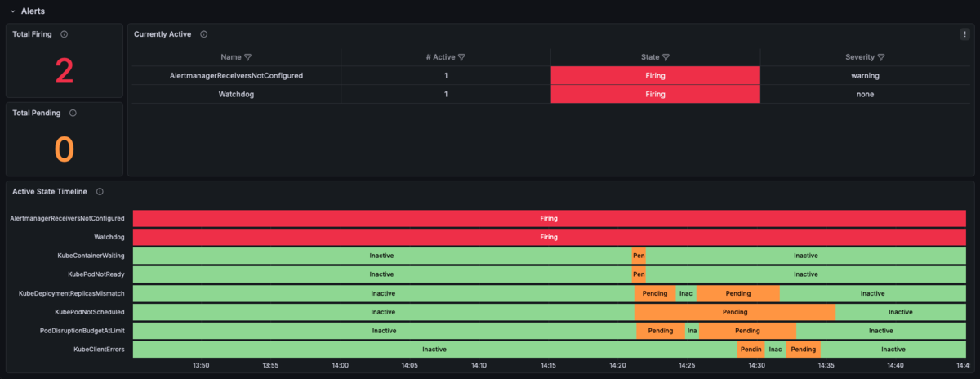
Task: Click the Alerts row title
Action: point(33,11)
